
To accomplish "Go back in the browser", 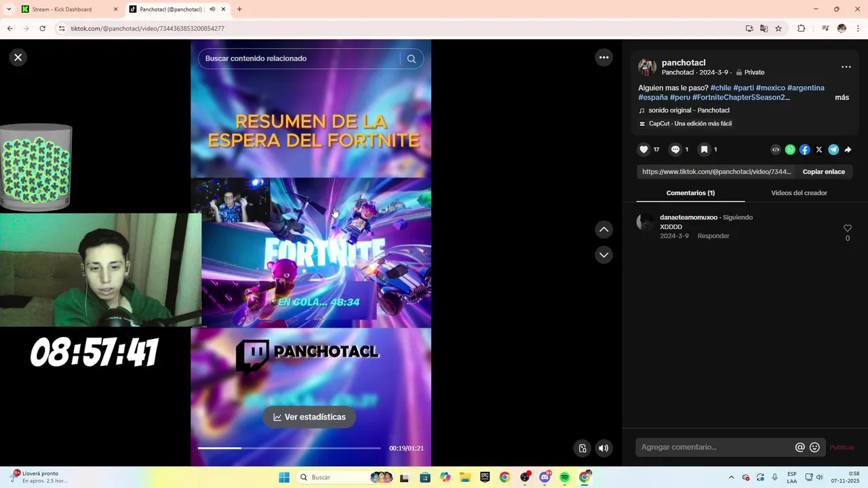I will [x=9, y=28].
